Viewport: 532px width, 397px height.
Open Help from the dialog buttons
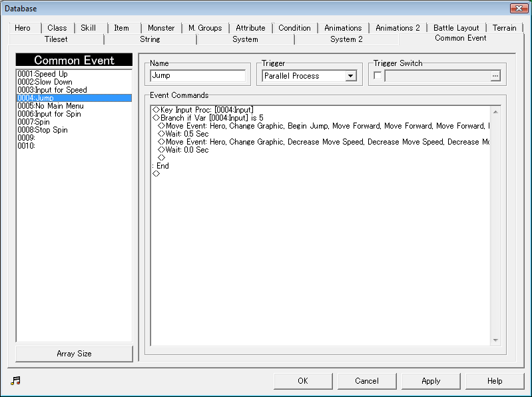[495, 381]
